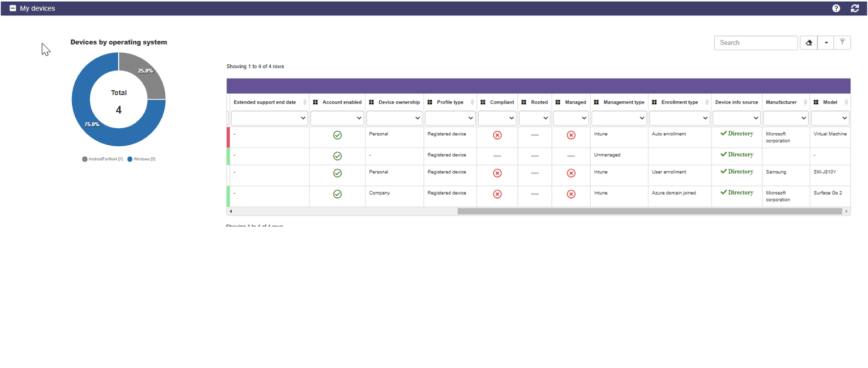Screen dimensions: 868x368
Task: Refresh the My devices panel
Action: [x=855, y=8]
